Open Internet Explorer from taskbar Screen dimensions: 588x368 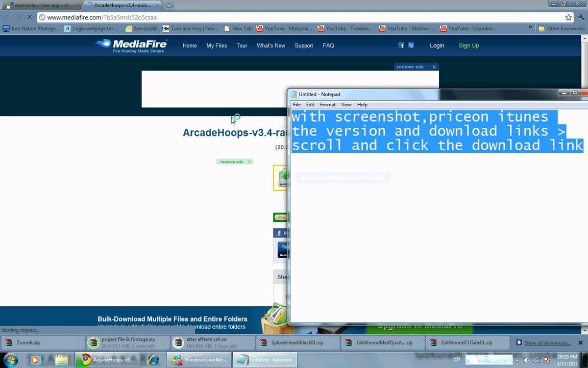pos(153,360)
